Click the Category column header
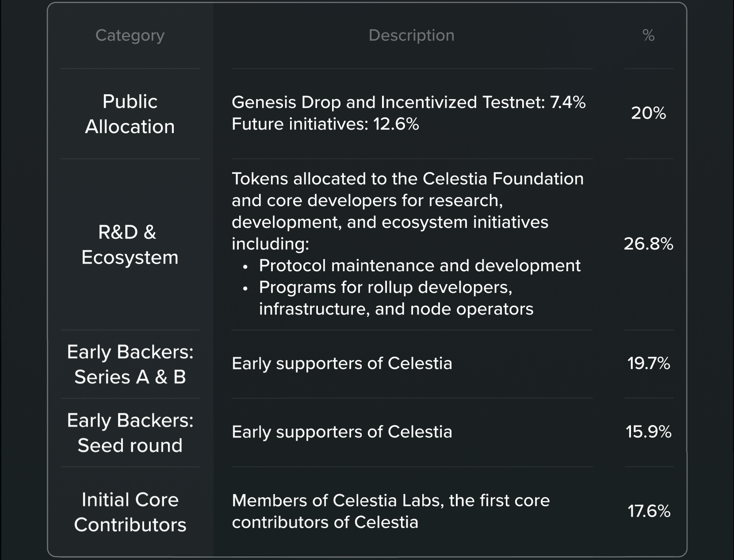Image resolution: width=734 pixels, height=560 pixels. click(x=130, y=35)
